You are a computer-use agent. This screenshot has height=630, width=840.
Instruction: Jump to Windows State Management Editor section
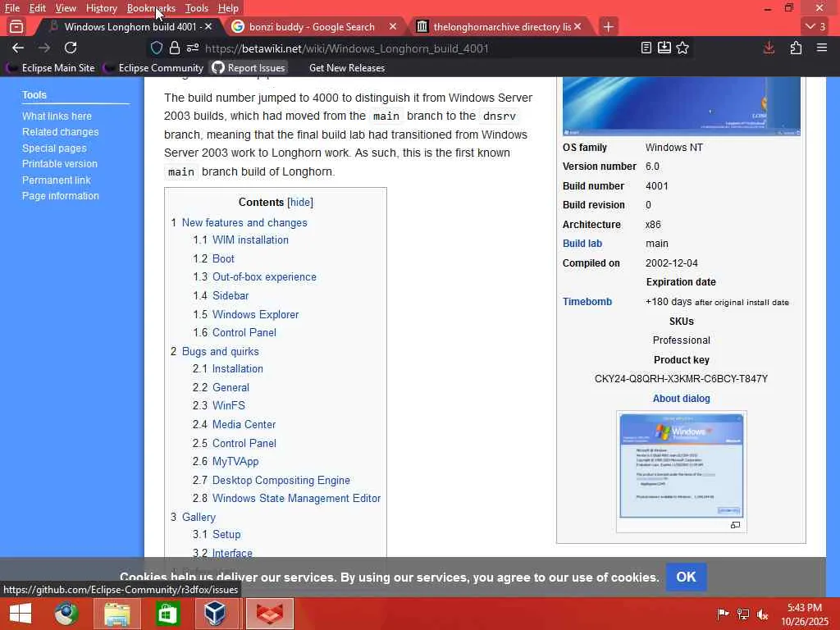296,498
